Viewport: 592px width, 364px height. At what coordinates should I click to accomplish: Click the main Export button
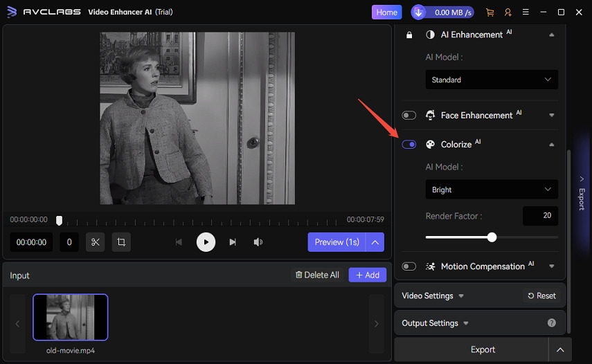[472, 349]
